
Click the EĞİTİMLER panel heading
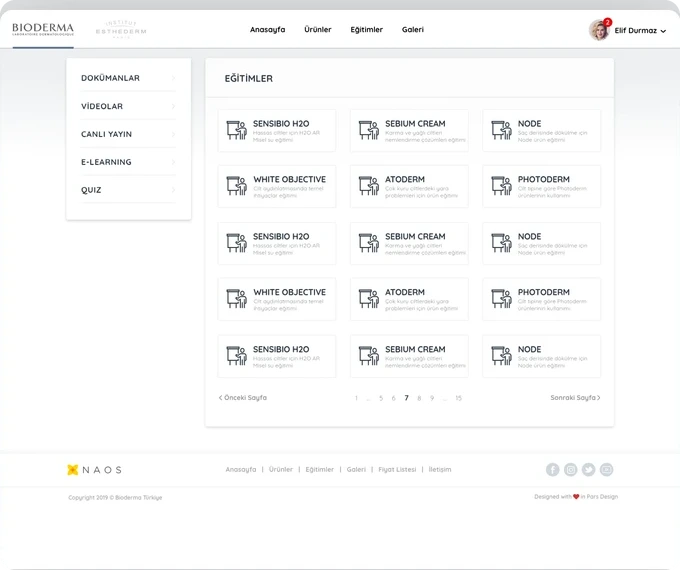(x=248, y=79)
